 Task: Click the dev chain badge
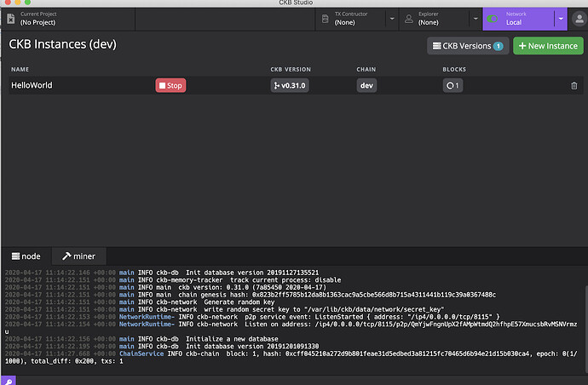(x=366, y=85)
